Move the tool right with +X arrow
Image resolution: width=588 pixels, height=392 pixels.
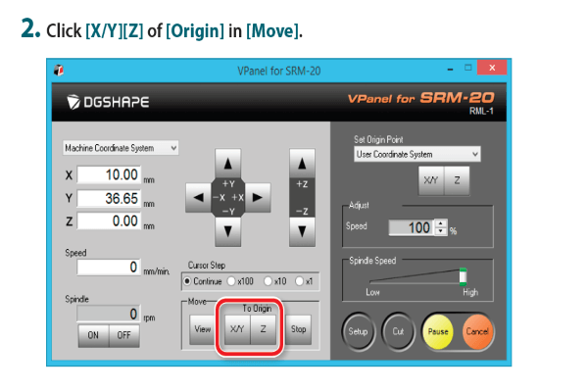(x=257, y=197)
